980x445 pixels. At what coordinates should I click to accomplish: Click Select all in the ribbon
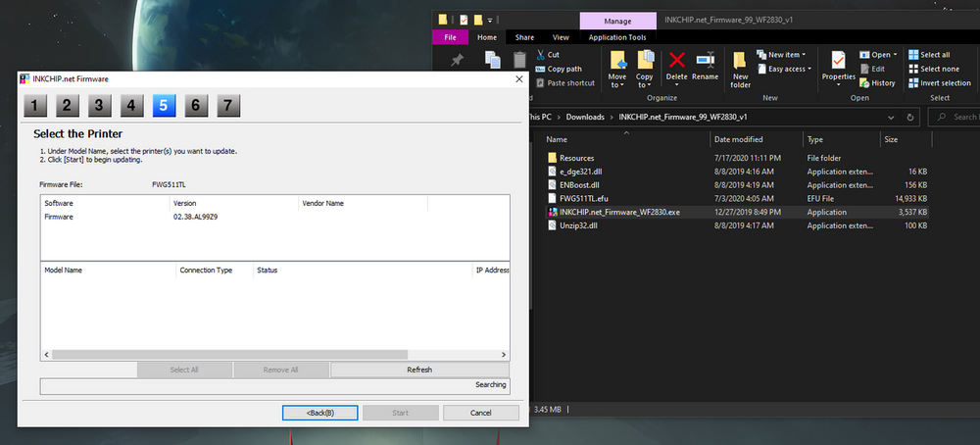(928, 55)
